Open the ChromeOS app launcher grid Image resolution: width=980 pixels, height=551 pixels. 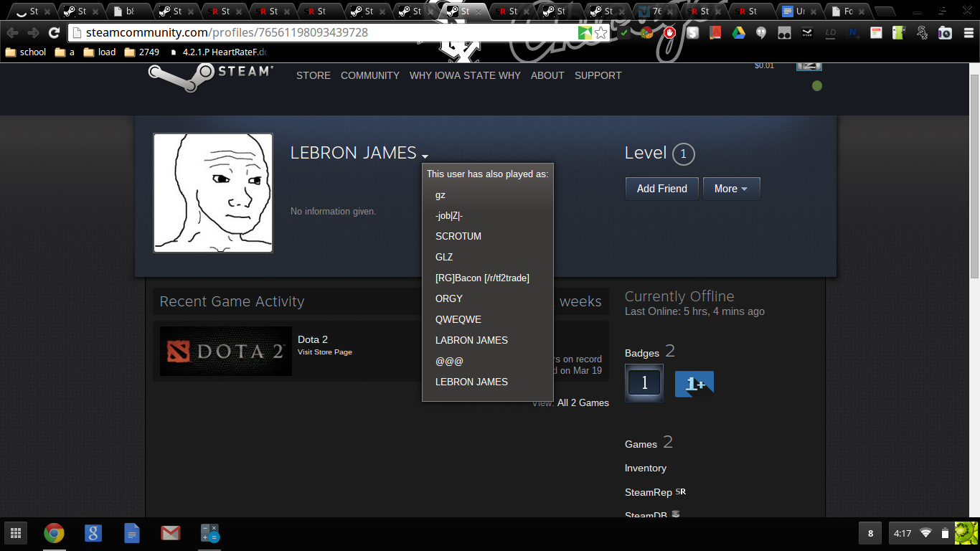[16, 533]
